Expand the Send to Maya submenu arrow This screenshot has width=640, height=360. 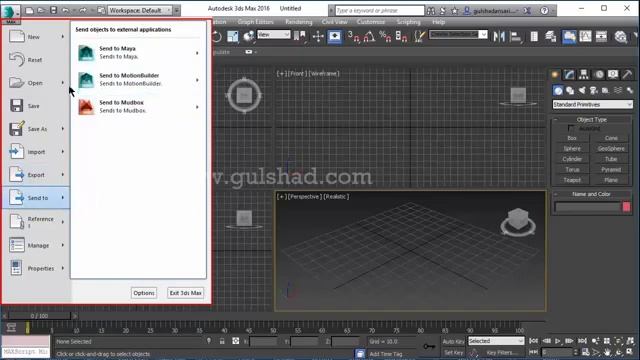(197, 53)
